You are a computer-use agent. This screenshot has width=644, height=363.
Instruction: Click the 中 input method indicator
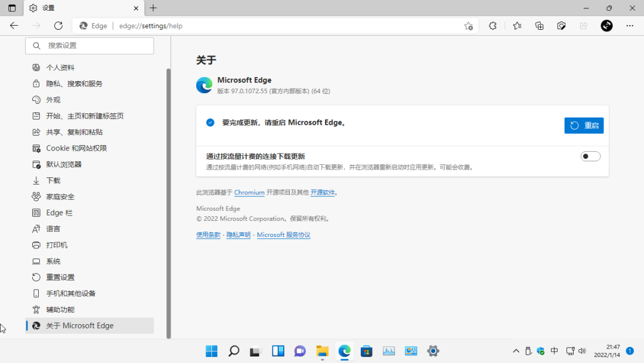[x=554, y=351]
